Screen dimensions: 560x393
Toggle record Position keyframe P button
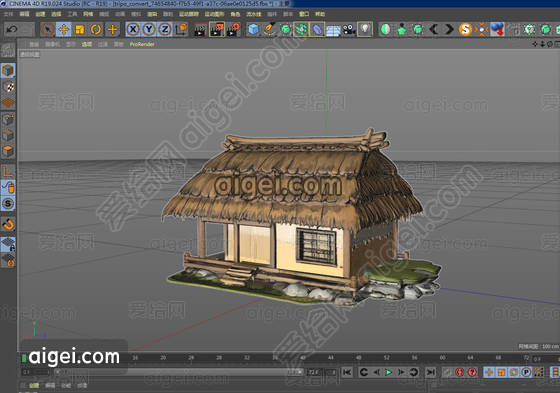(526, 372)
